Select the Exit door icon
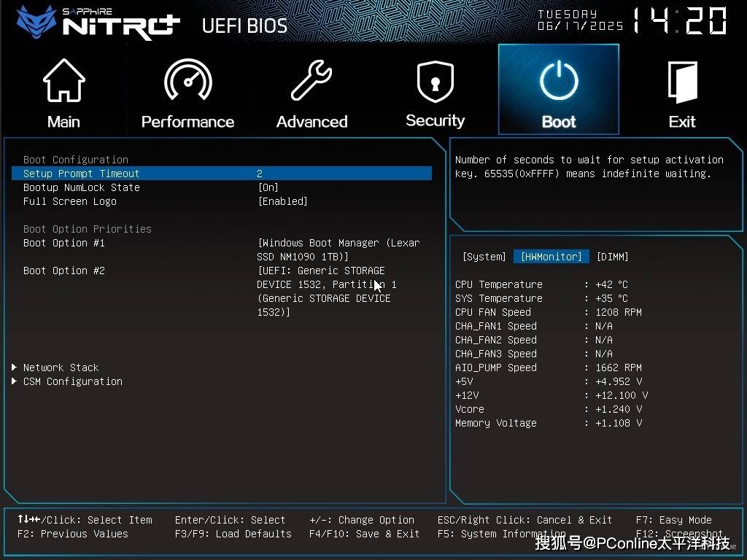 pyautogui.click(x=682, y=82)
